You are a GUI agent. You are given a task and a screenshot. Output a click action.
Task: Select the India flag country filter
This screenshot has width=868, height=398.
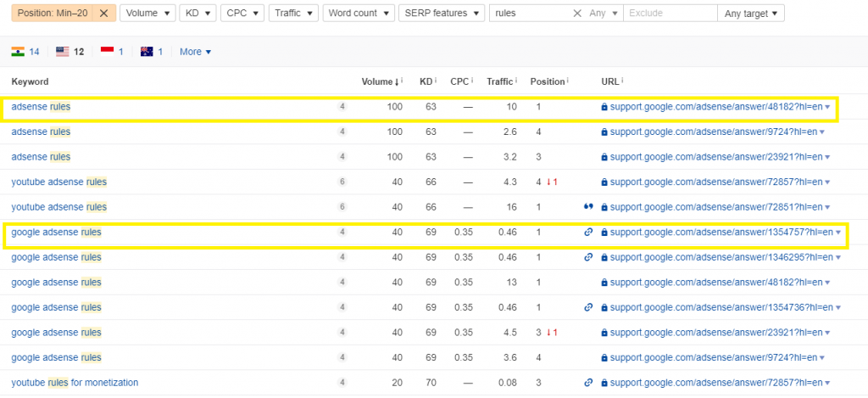(x=18, y=52)
